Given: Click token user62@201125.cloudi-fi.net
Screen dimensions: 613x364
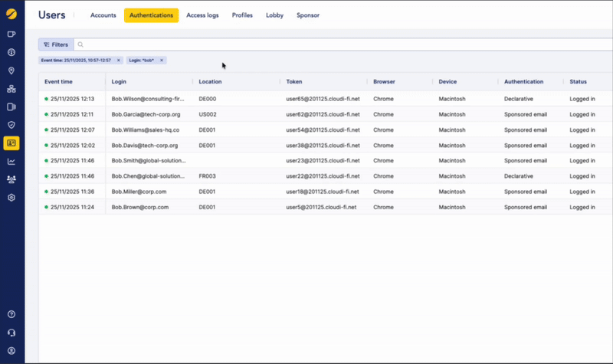Looking at the screenshot, I should [323, 114].
